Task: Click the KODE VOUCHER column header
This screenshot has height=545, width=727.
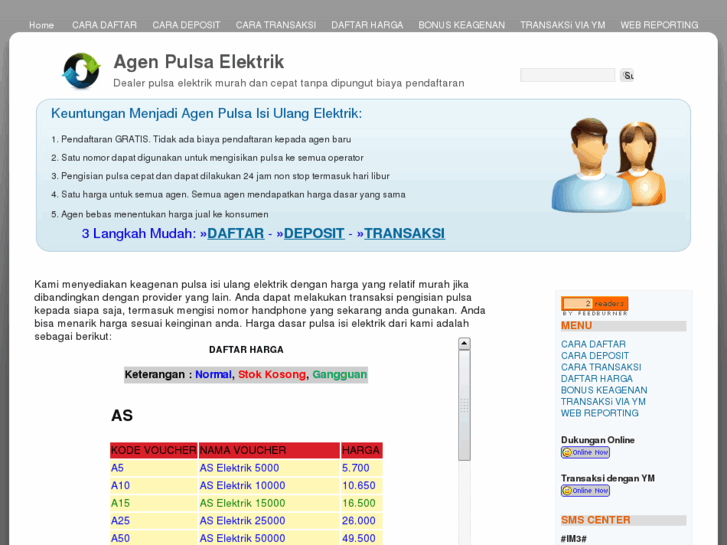Action: click(153, 450)
